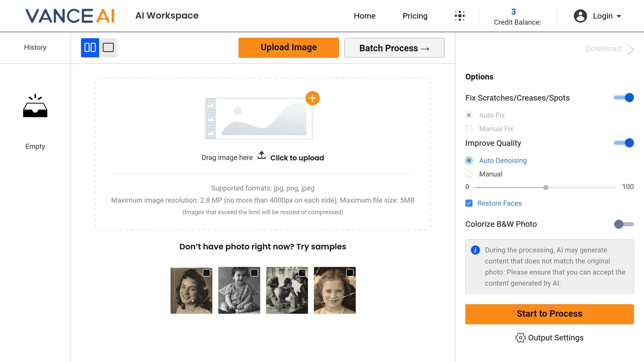
Task: Enable the Colorize B&W Photo switch
Action: [624, 224]
